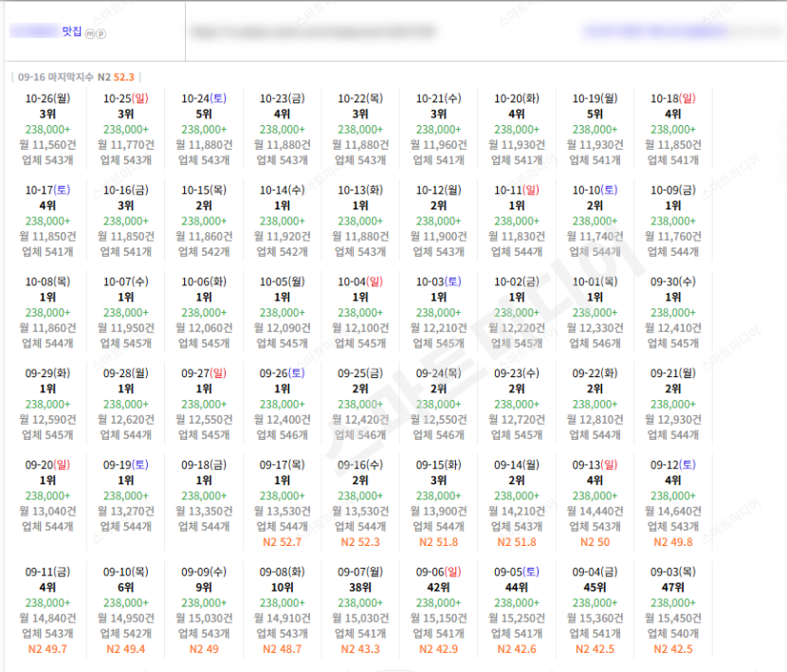This screenshot has width=787, height=672.
Task: Click the circled "m" icon beside 맛집
Action: (90, 33)
